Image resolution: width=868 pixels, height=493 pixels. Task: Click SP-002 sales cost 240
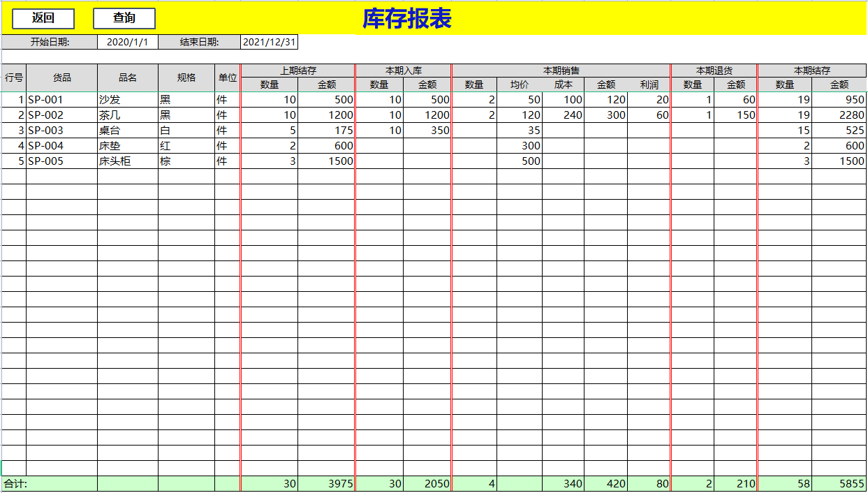pos(564,115)
